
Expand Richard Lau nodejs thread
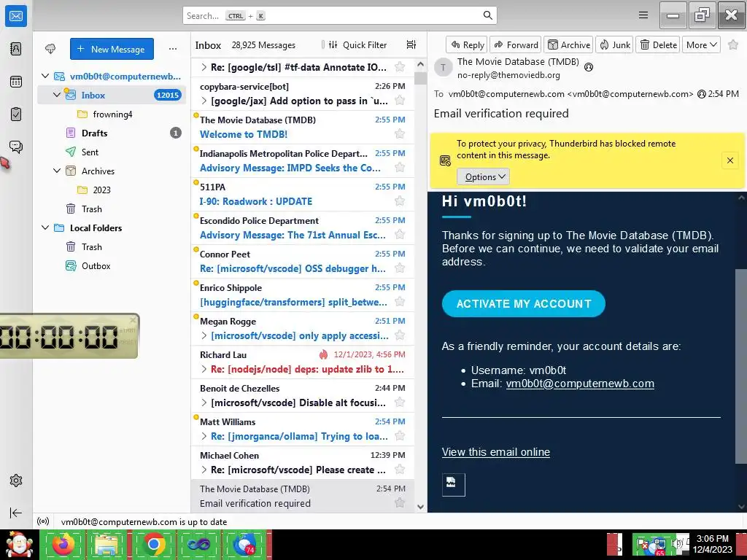pyautogui.click(x=204, y=369)
